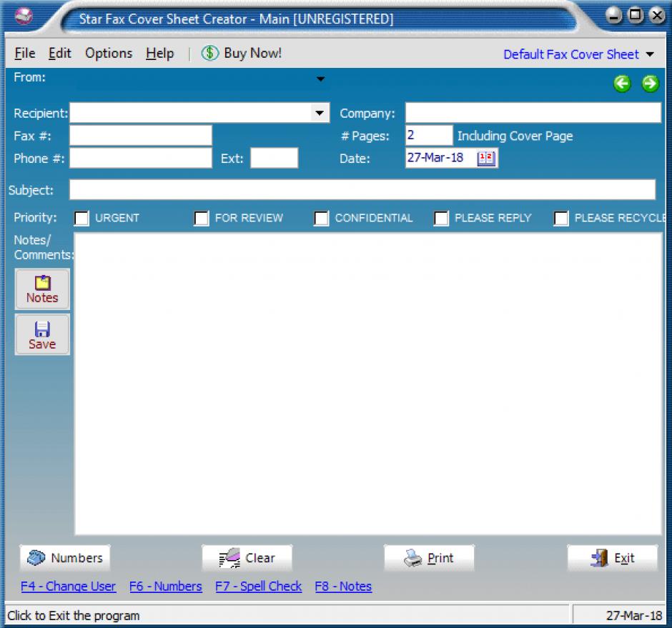Click the F8 - Notes link
The image size is (672, 628).
point(343,586)
